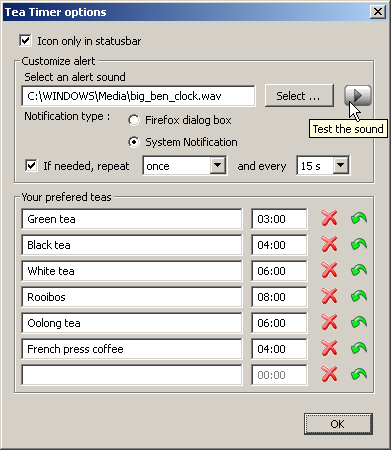Delete the Rooibos entry
This screenshot has height=450, width=391.
point(329,297)
